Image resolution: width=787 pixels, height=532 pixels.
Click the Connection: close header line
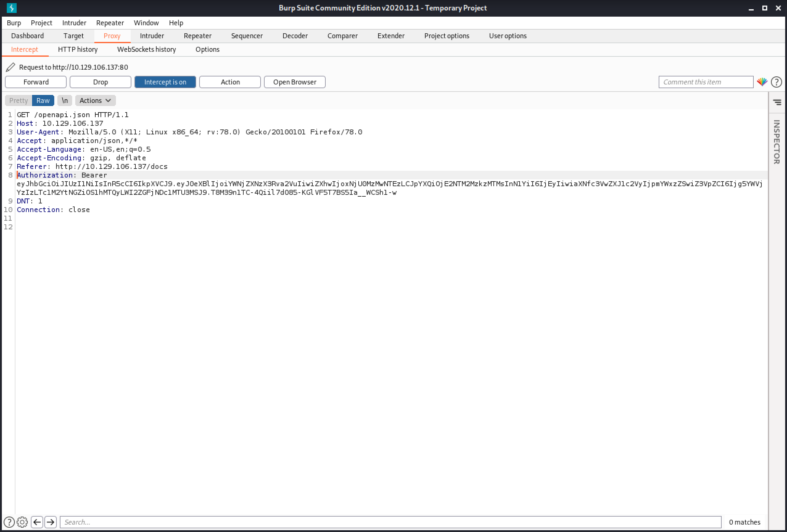pyautogui.click(x=54, y=210)
